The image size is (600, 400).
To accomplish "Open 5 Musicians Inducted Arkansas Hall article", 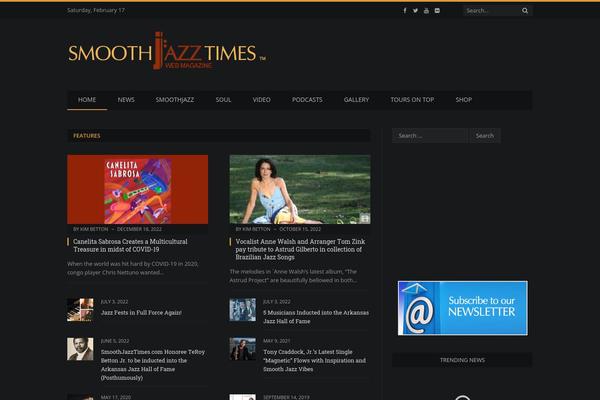I will pyautogui.click(x=316, y=317).
